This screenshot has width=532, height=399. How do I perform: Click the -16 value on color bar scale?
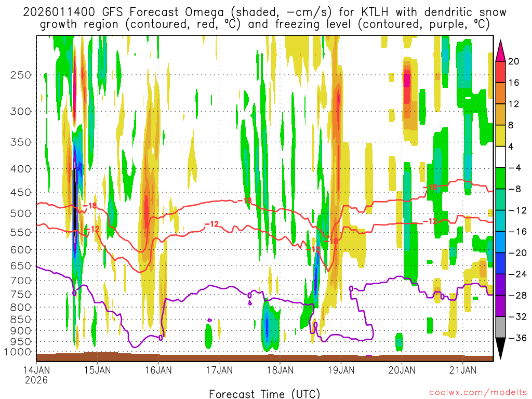(x=517, y=232)
